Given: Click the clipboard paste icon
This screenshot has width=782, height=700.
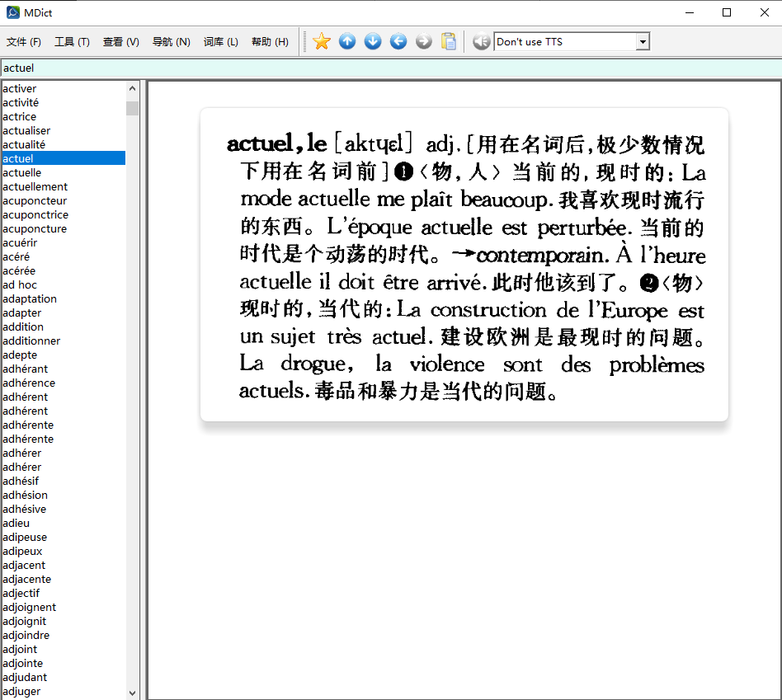Looking at the screenshot, I should click(449, 41).
